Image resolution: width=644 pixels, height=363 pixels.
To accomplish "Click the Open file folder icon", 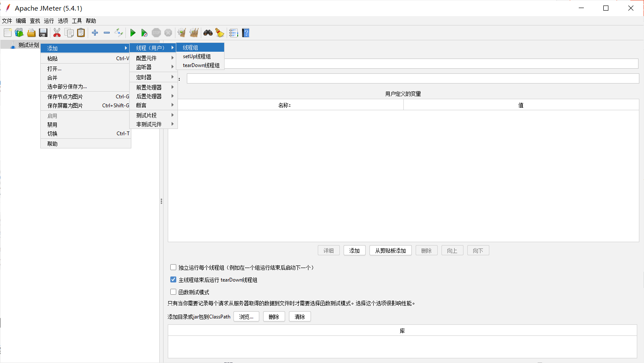I will (x=31, y=33).
